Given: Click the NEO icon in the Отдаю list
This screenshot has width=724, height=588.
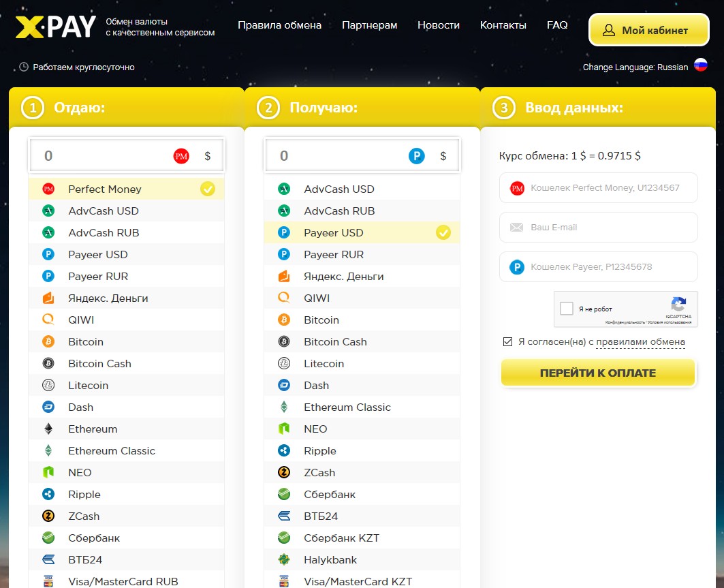Looking at the screenshot, I should (48, 473).
